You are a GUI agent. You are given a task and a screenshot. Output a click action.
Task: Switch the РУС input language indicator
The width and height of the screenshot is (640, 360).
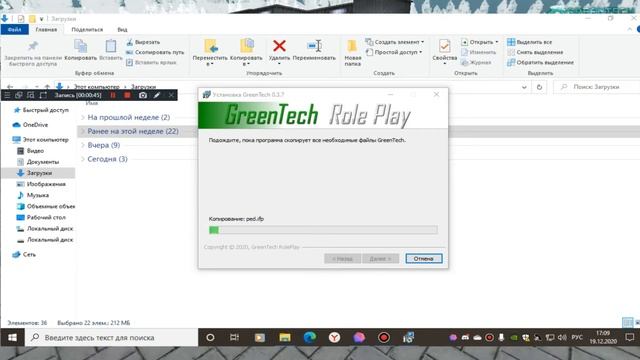coord(577,338)
